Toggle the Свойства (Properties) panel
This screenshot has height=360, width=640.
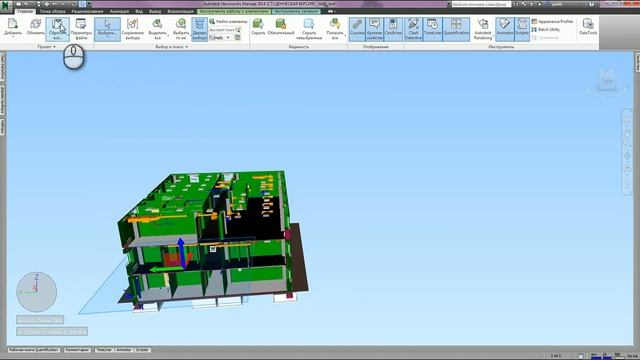393,29
